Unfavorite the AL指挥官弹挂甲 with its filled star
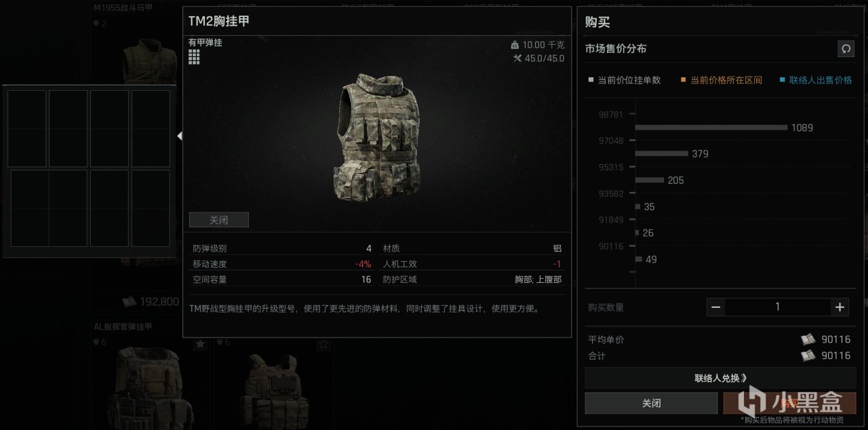Viewport: 868px width, 430px height. [x=200, y=345]
